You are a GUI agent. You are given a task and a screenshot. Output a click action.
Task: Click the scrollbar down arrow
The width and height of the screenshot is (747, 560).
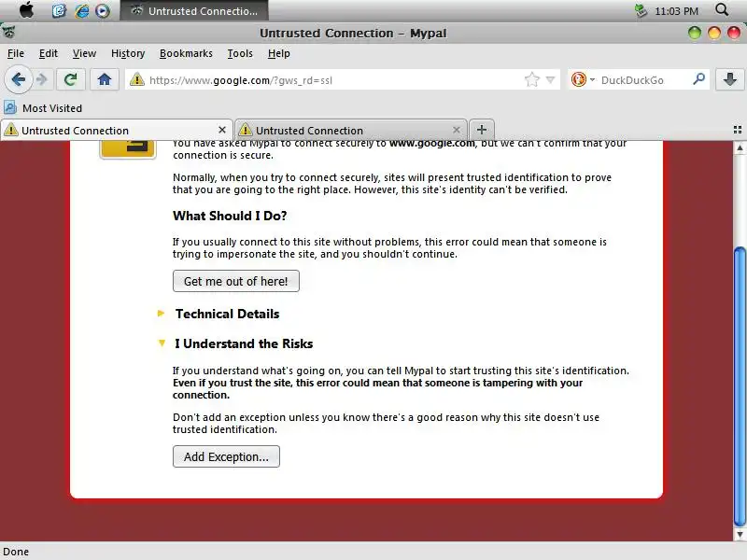click(740, 535)
